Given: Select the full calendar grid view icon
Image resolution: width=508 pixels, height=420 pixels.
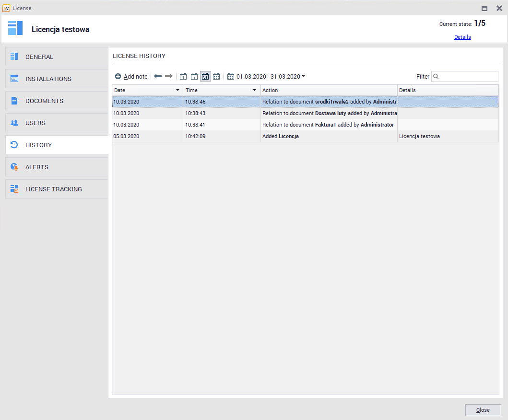Looking at the screenshot, I should coord(216,76).
